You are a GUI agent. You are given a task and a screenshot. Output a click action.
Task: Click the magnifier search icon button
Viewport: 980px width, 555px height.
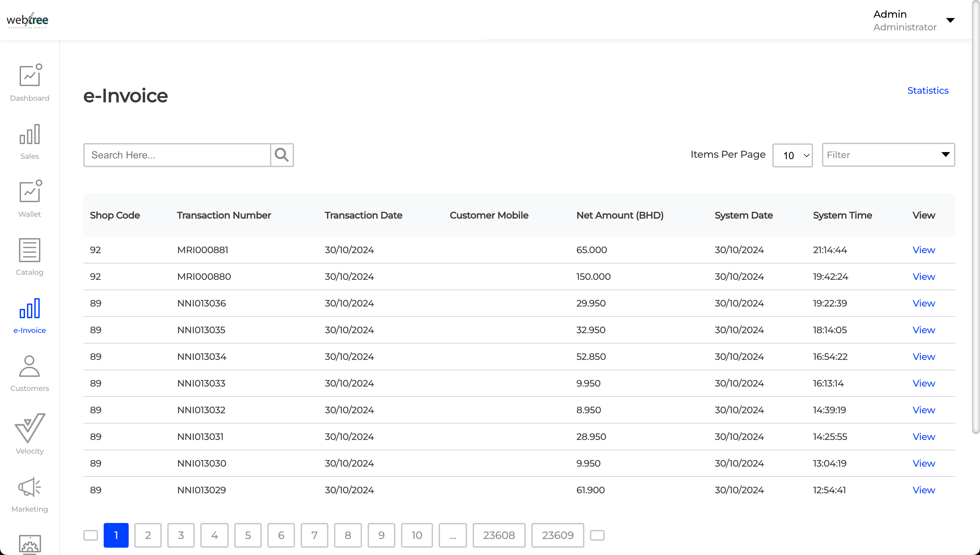click(282, 155)
